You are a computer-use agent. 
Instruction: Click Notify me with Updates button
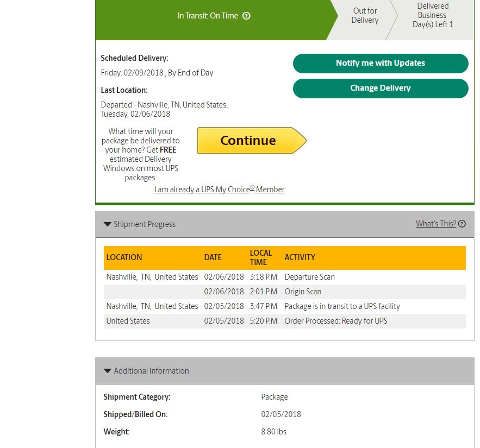381,64
